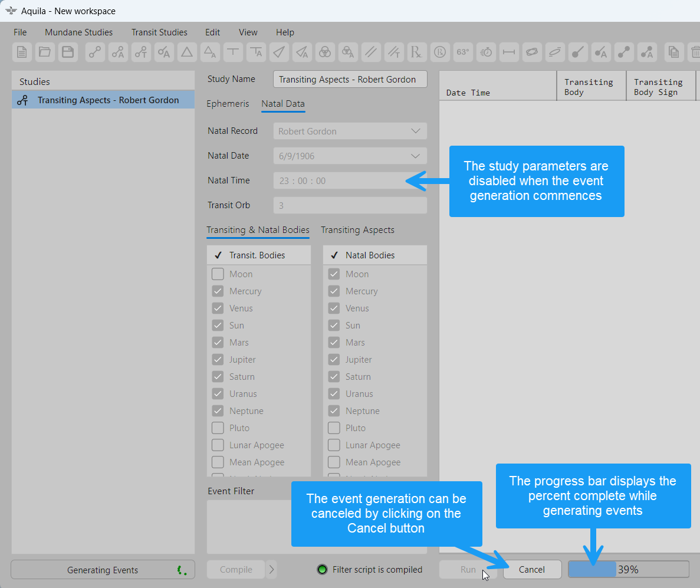Select the parallel lines with T icon

(x=394, y=52)
